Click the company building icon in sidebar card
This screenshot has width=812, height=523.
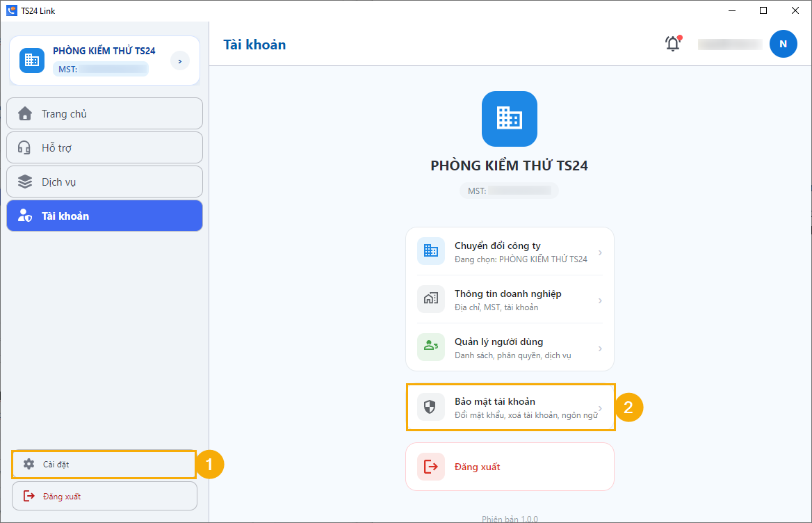tap(32, 61)
